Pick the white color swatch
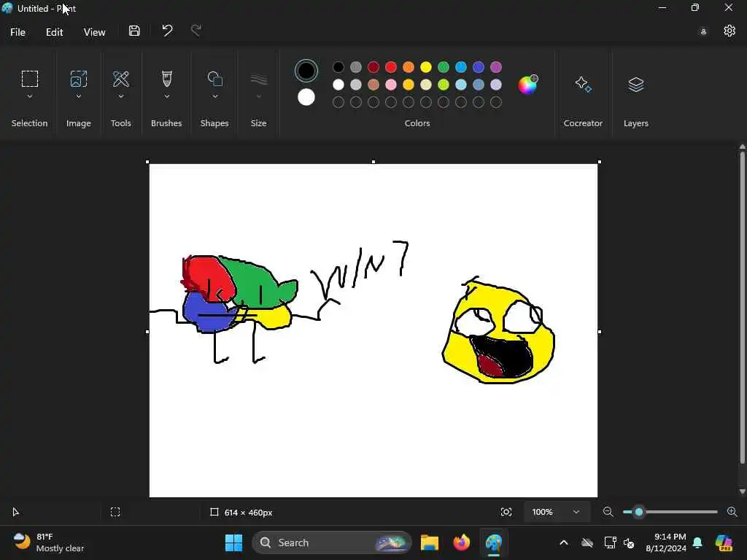This screenshot has width=747, height=560. (x=338, y=85)
